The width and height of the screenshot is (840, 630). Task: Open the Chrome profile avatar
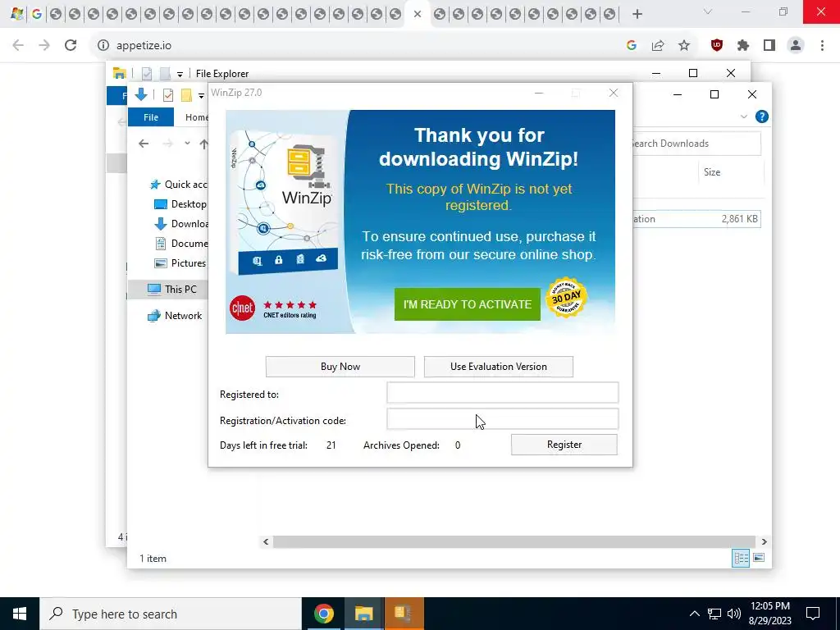pyautogui.click(x=796, y=46)
